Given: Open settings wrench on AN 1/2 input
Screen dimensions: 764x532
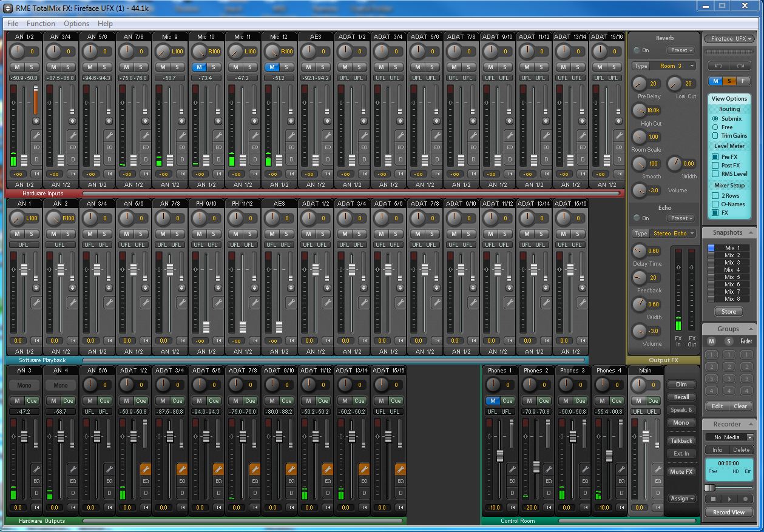Looking at the screenshot, I should pyautogui.click(x=36, y=135).
